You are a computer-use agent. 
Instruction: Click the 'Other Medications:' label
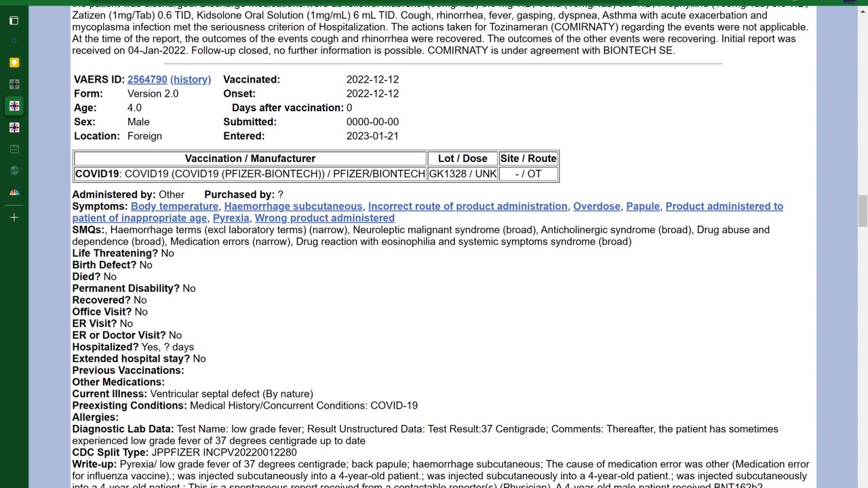tap(118, 382)
